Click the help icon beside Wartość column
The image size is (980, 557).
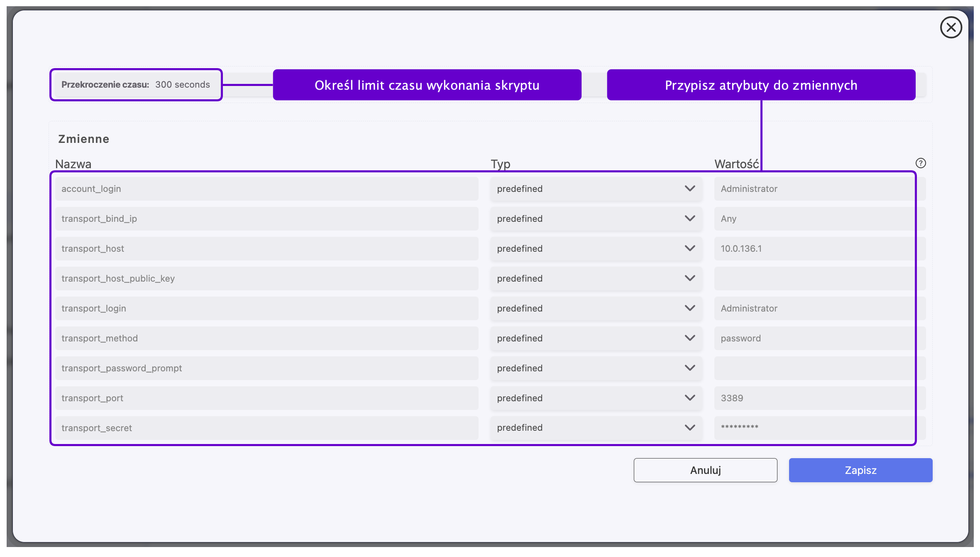pyautogui.click(x=920, y=163)
